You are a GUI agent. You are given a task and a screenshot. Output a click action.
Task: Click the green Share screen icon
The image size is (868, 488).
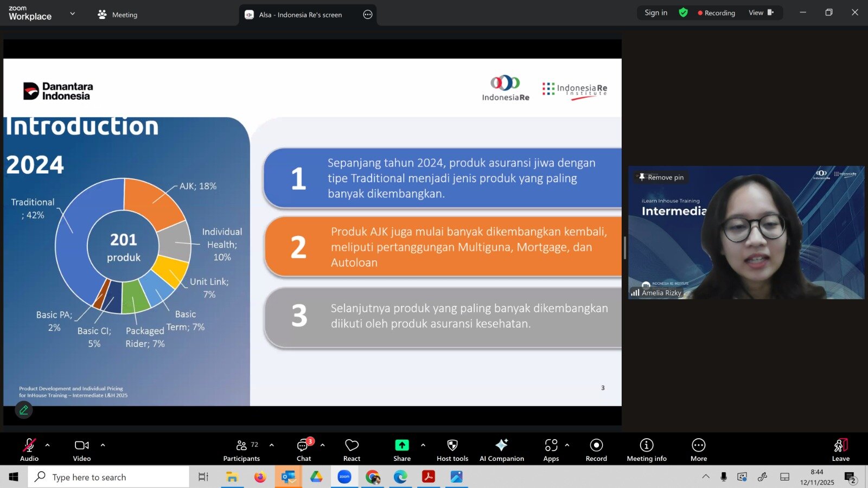[401, 445]
